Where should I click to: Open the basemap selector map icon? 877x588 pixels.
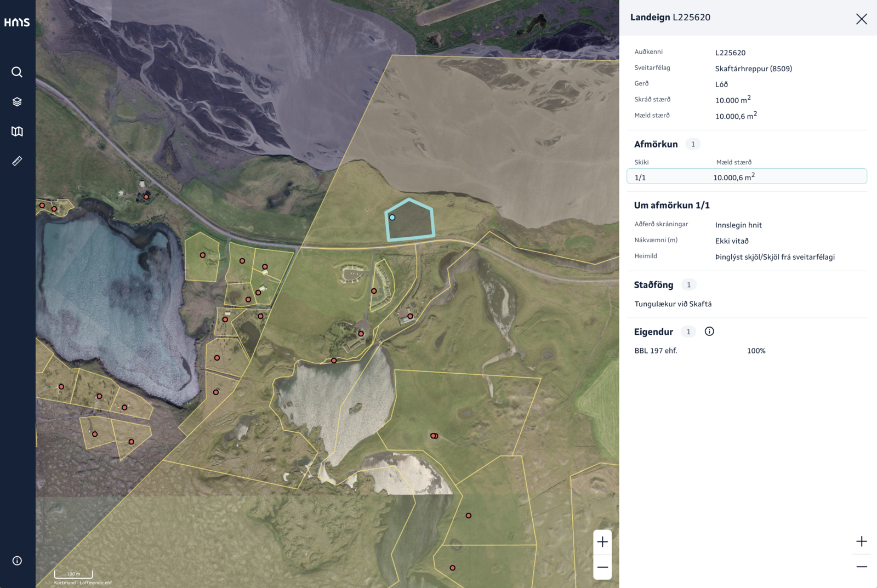[17, 132]
